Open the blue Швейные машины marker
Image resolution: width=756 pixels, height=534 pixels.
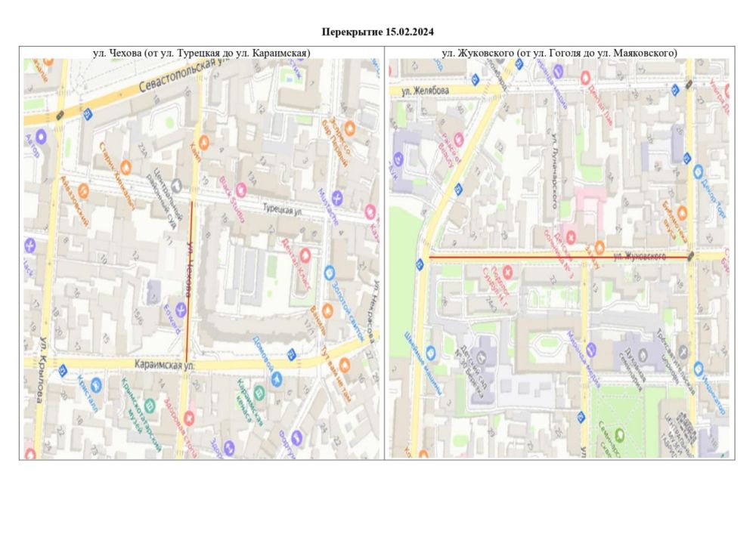432,352
